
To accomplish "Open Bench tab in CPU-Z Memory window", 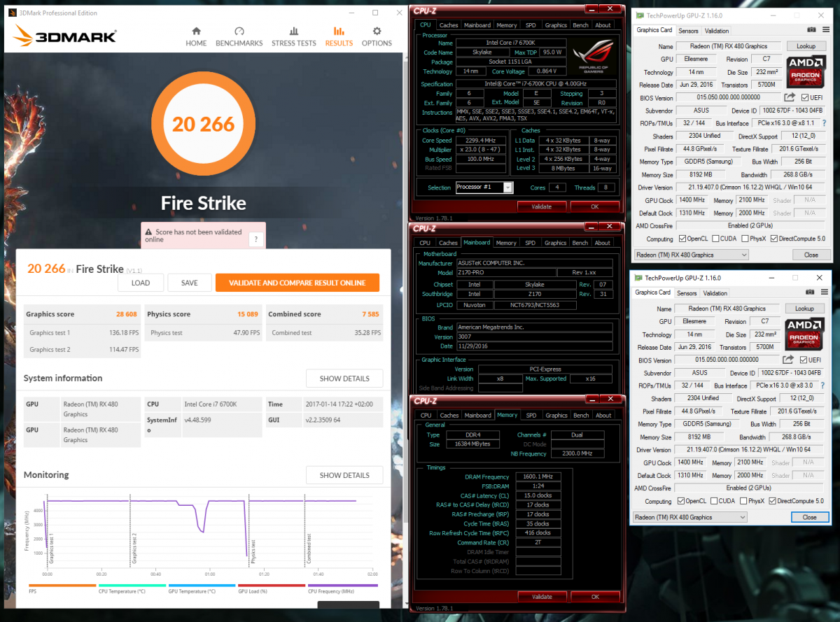I will click(x=581, y=415).
